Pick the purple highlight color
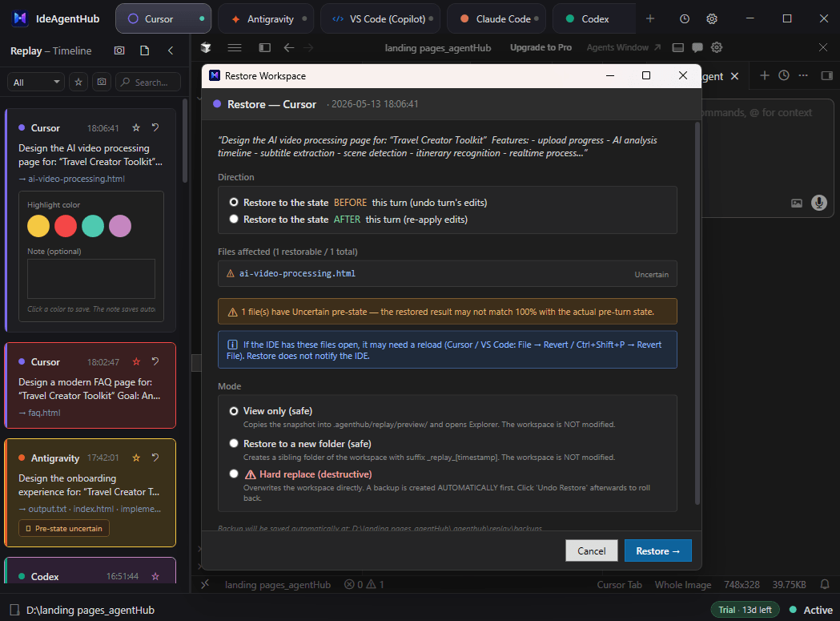Screen dimensions: 840x621 [120, 226]
